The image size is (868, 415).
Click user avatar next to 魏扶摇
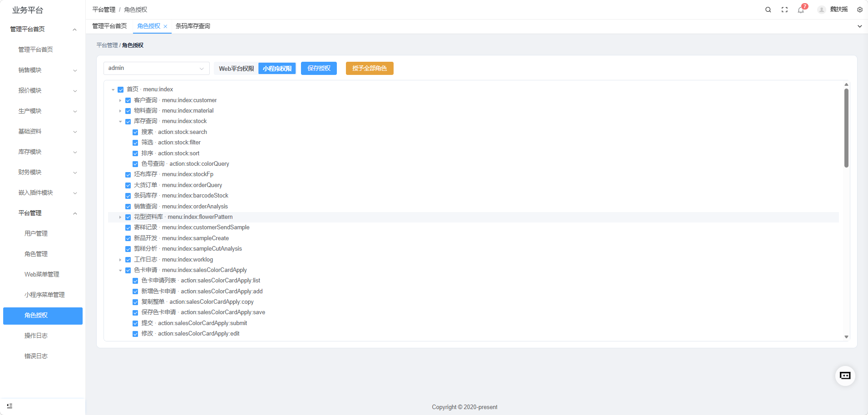821,10
